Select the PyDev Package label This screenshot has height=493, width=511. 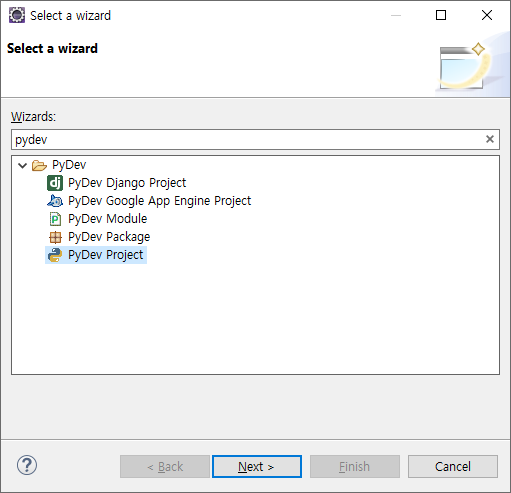pyautogui.click(x=109, y=237)
